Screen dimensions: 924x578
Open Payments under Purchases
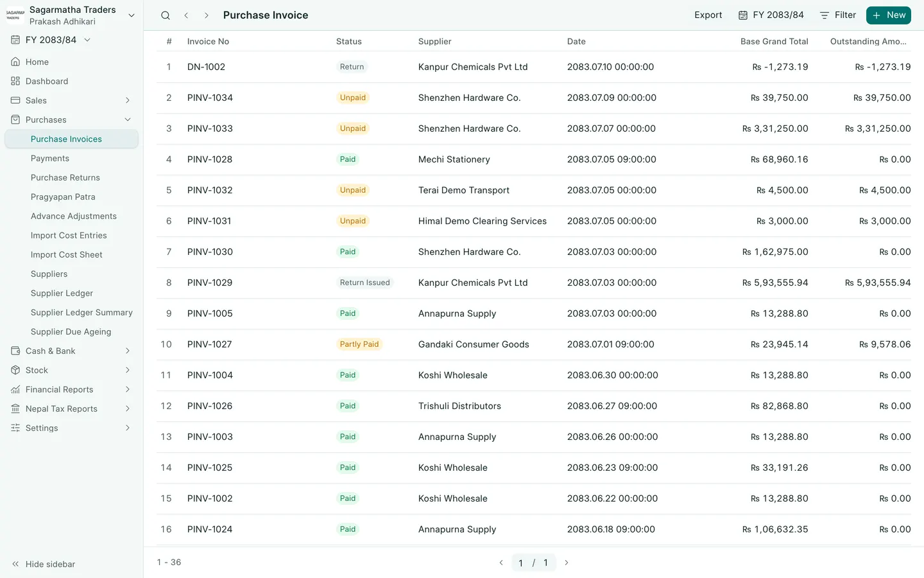[50, 158]
